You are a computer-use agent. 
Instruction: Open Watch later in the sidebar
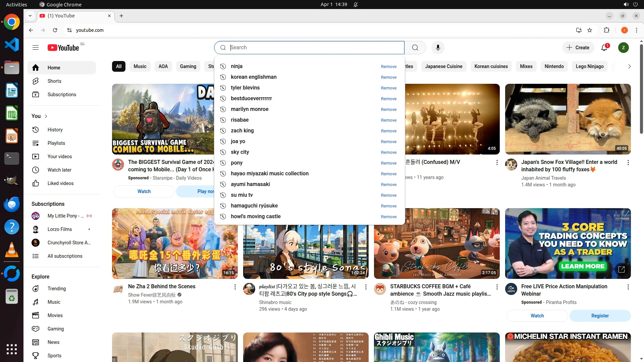pyautogui.click(x=59, y=170)
